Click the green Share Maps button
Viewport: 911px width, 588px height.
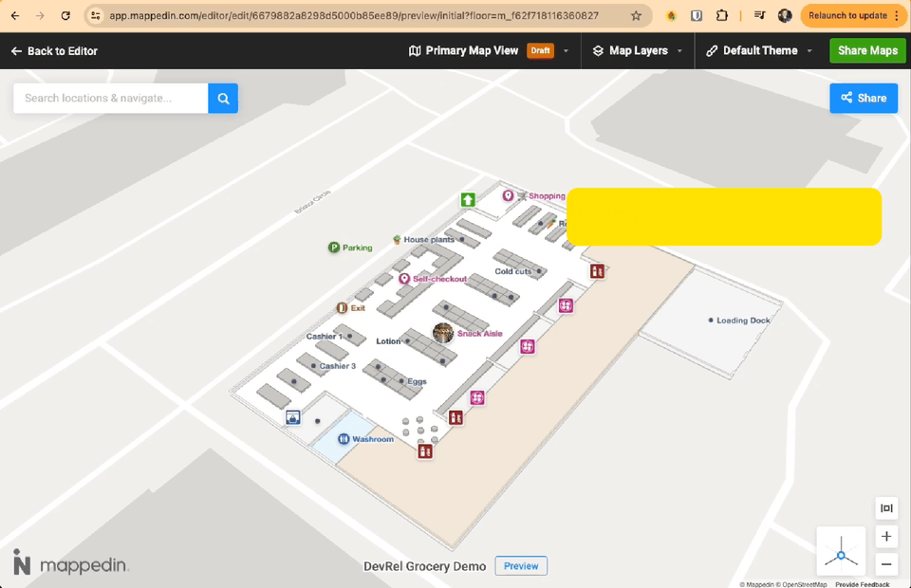coord(867,51)
